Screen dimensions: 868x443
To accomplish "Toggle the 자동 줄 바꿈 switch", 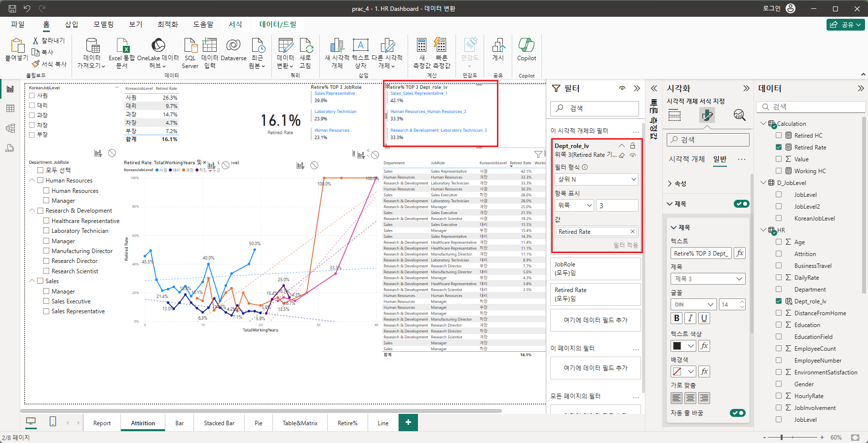I will 738,413.
